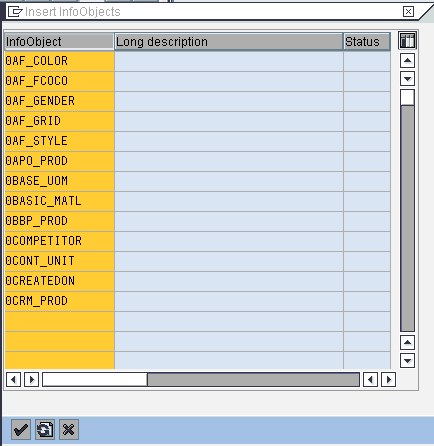This screenshot has width=434, height=446.
Task: Confirm with the green checkmark button
Action: click(21, 429)
